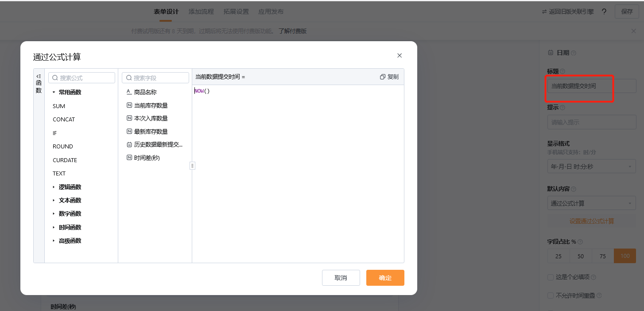Dismiss the trial expiry banner
This screenshot has width=644, height=311.
coord(633,31)
